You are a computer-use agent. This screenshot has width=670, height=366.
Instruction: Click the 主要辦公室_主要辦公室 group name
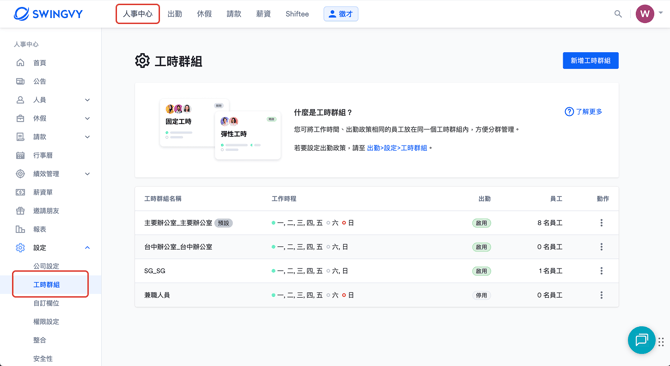point(178,223)
